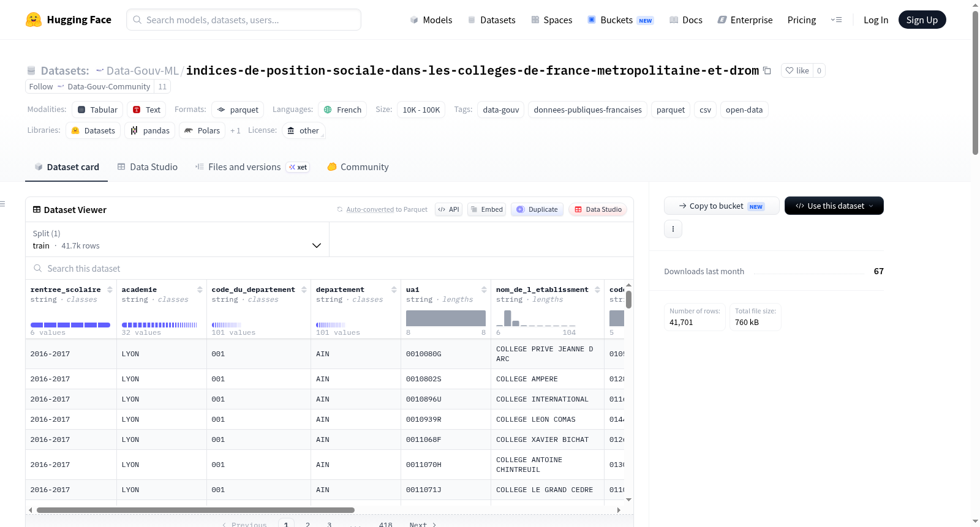
Task: Expand the train split dropdown
Action: tap(178, 239)
